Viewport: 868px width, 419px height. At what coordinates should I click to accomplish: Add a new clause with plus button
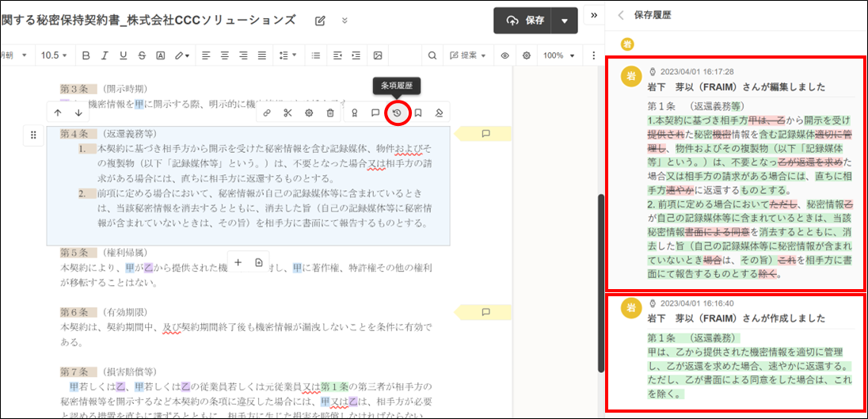click(x=238, y=262)
